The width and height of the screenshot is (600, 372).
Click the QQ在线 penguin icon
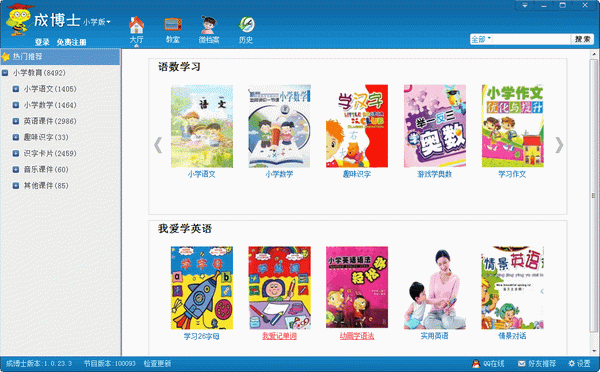point(476,363)
